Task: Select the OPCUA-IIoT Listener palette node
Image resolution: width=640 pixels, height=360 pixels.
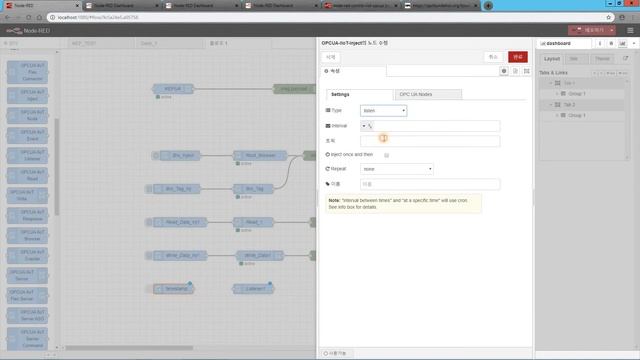Action: (x=27, y=156)
